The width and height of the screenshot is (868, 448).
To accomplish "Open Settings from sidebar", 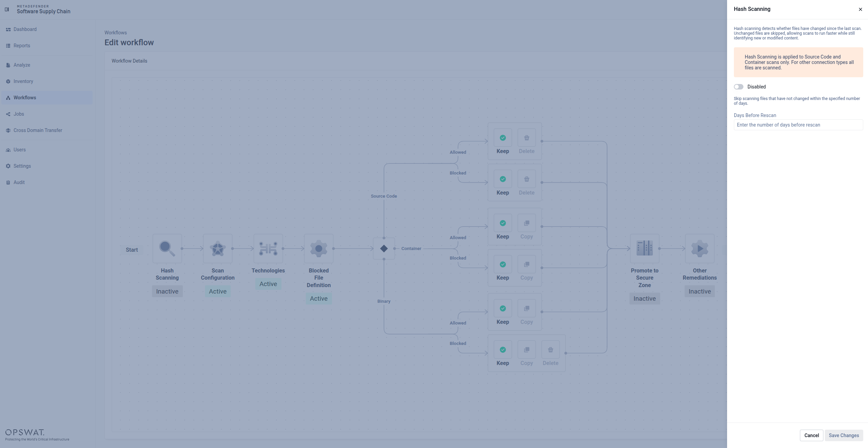I will pyautogui.click(x=47, y=166).
